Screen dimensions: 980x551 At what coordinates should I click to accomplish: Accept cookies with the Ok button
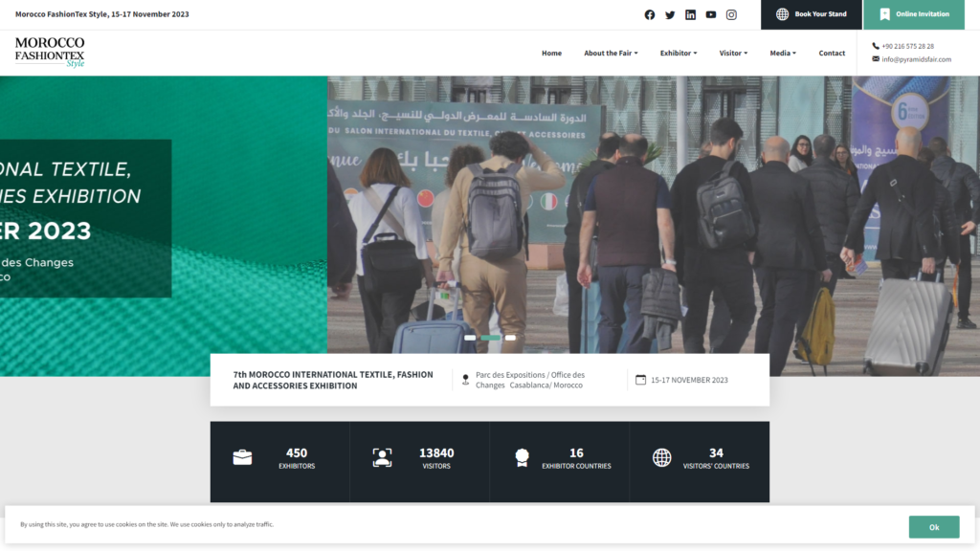(934, 527)
